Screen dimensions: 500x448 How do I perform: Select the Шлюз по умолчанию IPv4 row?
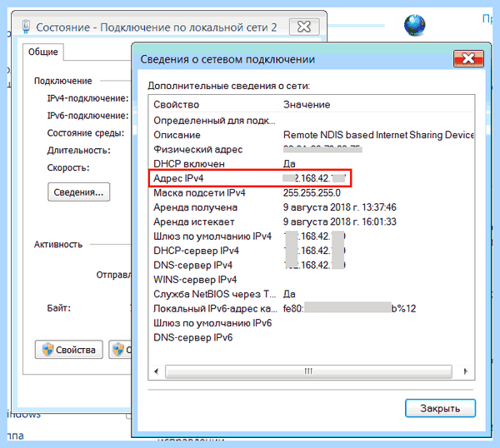tap(311, 236)
